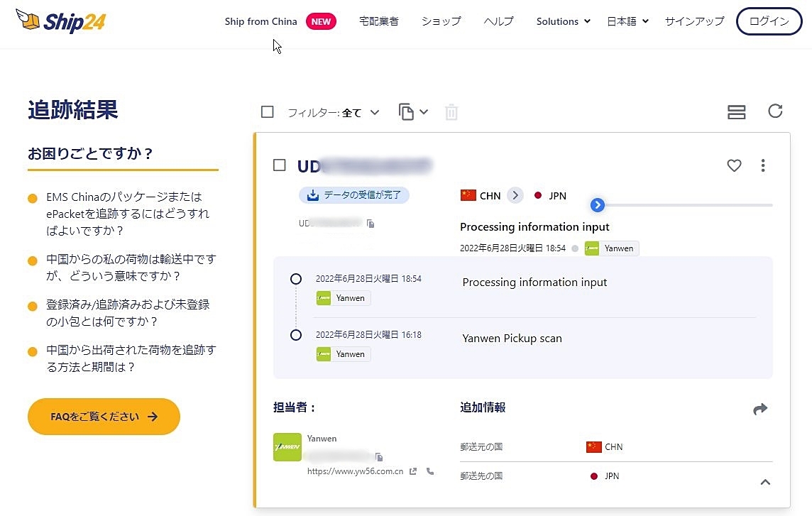Collapse the parcel details with the chevron

tap(765, 482)
